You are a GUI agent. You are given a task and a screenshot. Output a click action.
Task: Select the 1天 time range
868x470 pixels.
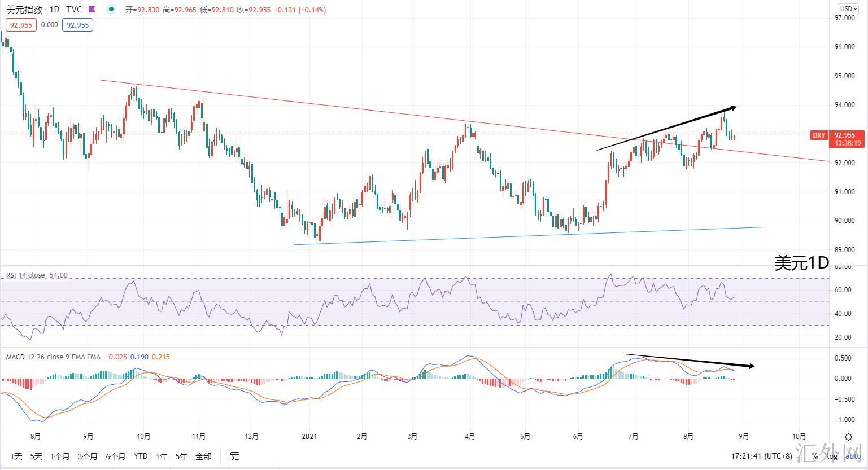16,456
